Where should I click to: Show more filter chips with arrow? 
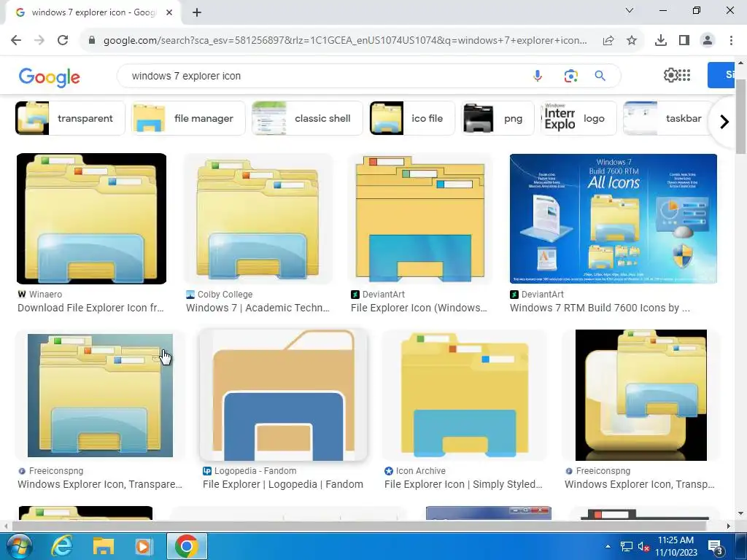(724, 122)
